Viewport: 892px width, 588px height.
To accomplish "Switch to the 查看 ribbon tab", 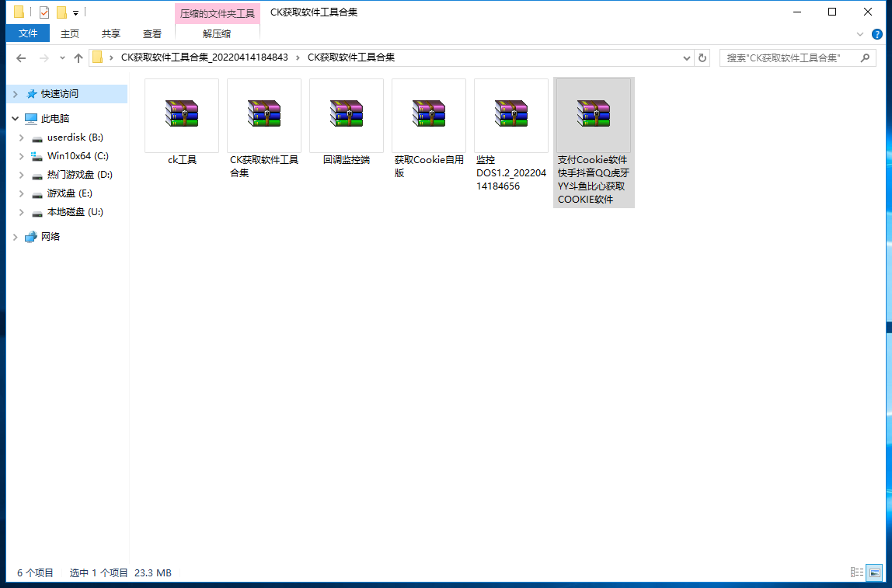I will click(x=152, y=33).
